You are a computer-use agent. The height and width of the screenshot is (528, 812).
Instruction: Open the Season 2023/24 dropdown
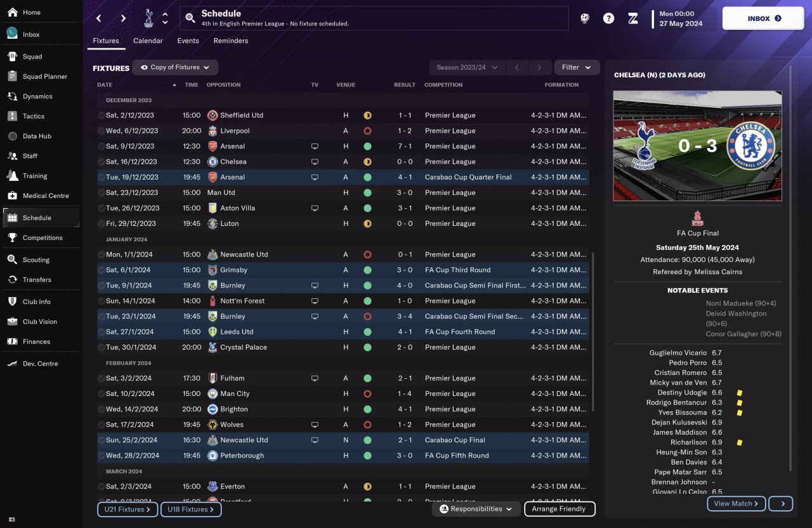(467, 67)
